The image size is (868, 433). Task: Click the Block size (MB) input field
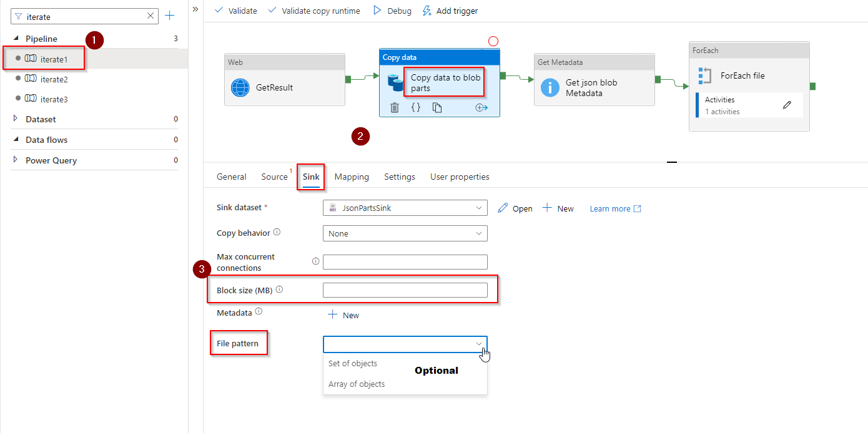pyautogui.click(x=405, y=290)
